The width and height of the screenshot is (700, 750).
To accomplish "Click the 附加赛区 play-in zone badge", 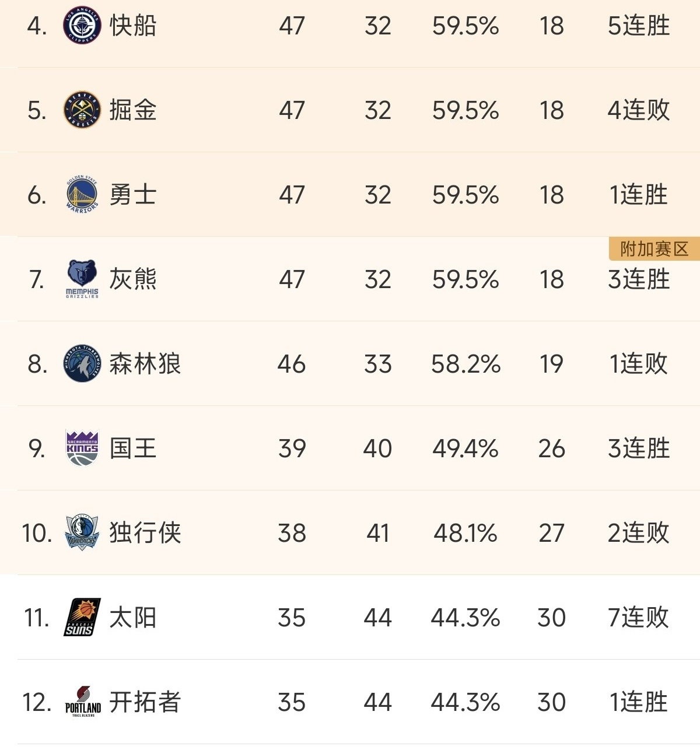I will click(654, 249).
